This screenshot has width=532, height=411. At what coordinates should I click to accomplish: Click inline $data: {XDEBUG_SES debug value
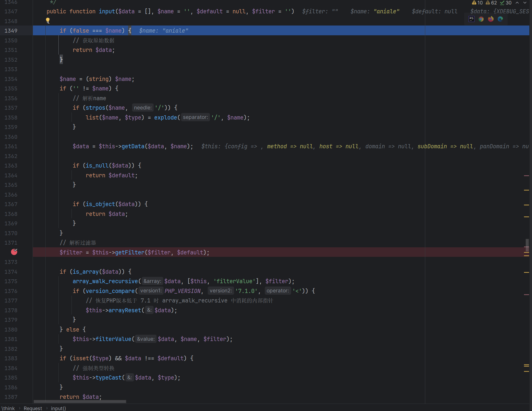500,11
